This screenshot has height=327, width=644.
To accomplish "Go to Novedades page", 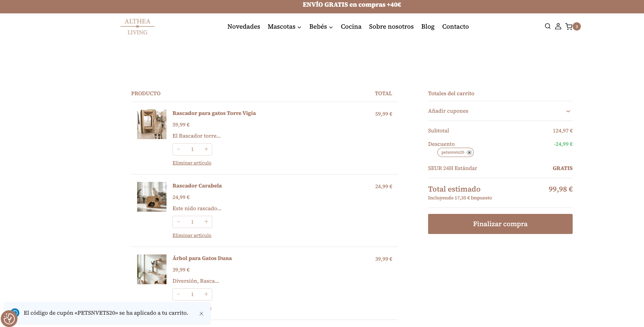I will click(243, 27).
